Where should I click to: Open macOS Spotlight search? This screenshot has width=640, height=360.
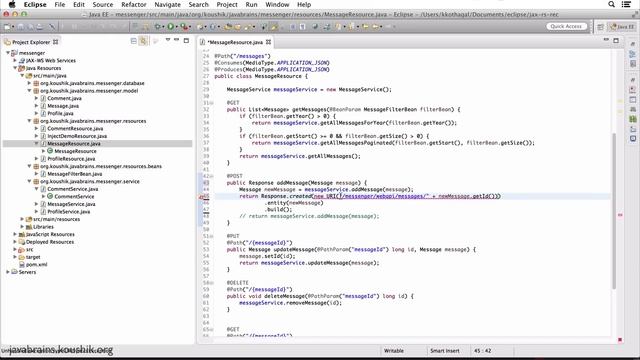(x=611, y=4)
